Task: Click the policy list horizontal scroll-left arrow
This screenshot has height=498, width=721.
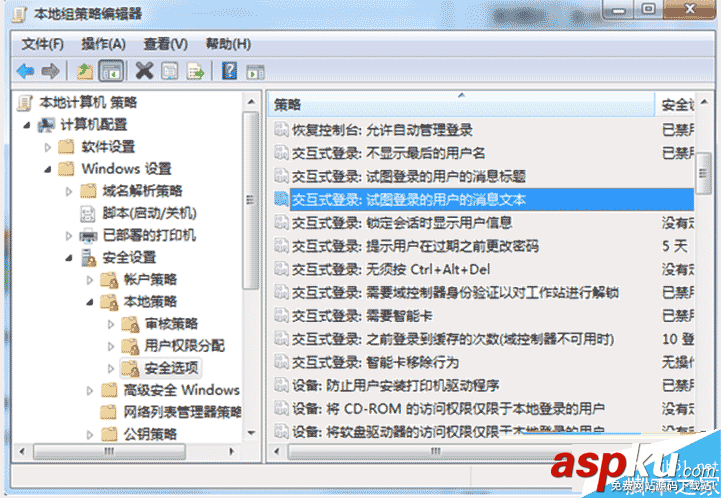Action: pyautogui.click(x=276, y=451)
